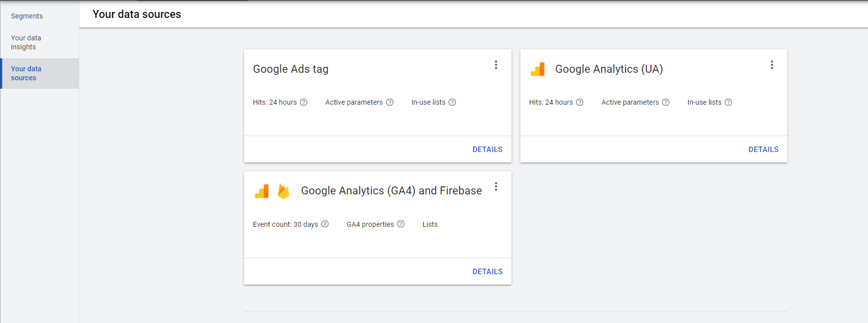Click In-use lists label in Google Analytics (UA) card
Image resolution: width=868 pixels, height=323 pixels.
tap(704, 102)
